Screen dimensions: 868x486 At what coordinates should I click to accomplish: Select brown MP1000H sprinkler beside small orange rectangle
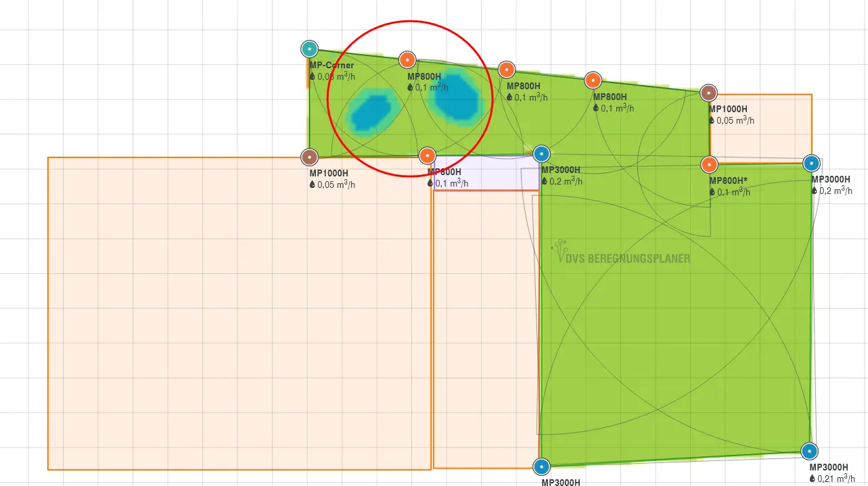point(708,93)
